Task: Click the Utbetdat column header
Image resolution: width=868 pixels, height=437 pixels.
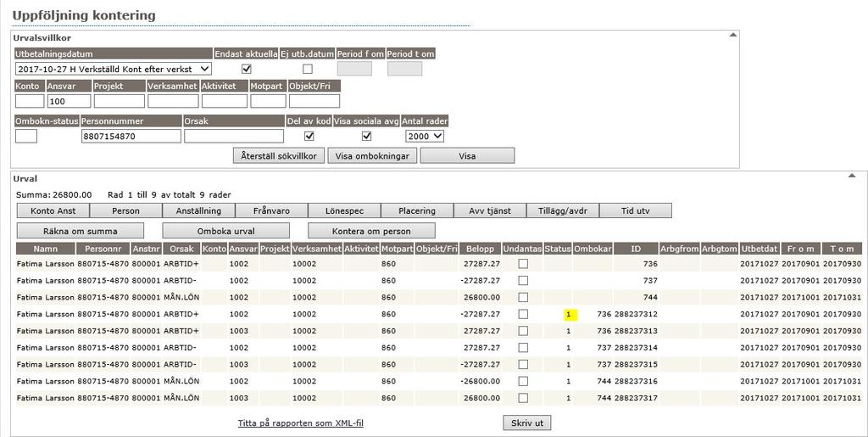Action: coord(759,249)
